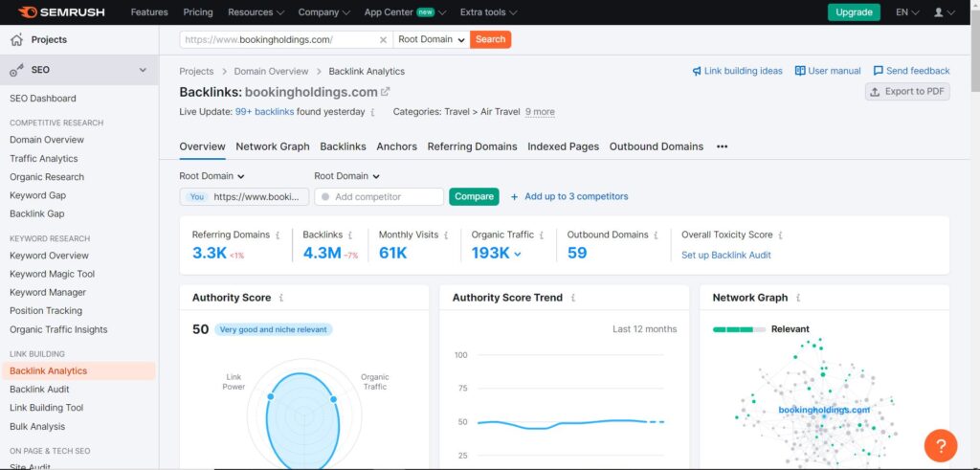Image resolution: width=980 pixels, height=470 pixels.
Task: Switch to Outbound Domains tab
Action: [657, 146]
